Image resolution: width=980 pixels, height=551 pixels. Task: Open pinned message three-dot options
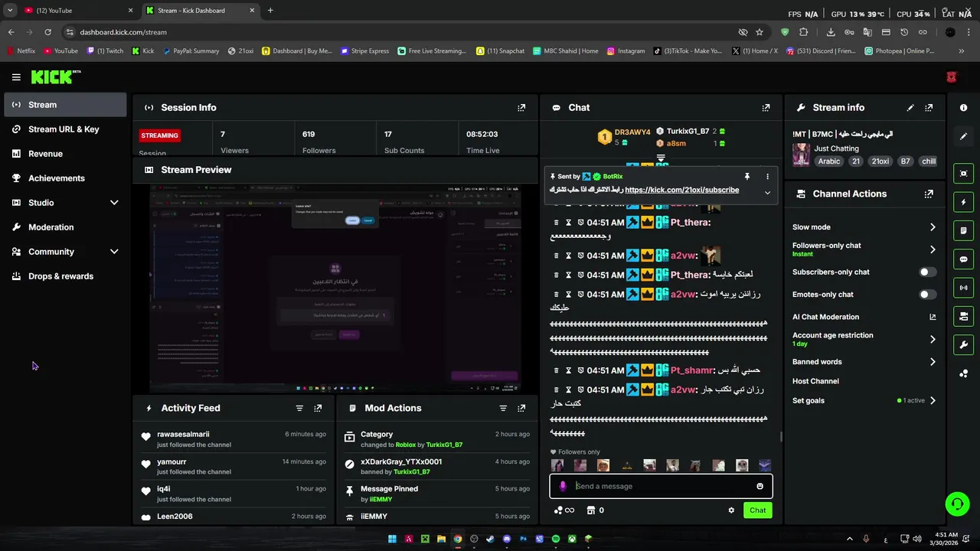click(x=767, y=176)
